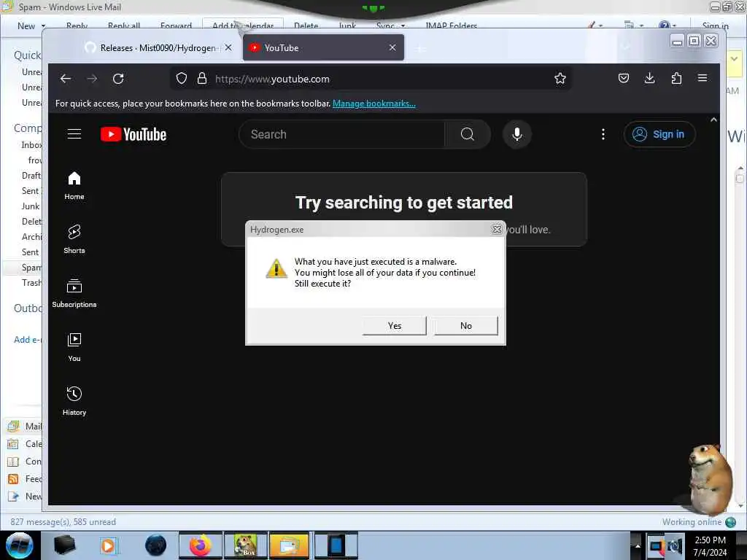This screenshot has height=560, width=747.
Task: Go forward in the Firefox browser
Action: coord(92,79)
